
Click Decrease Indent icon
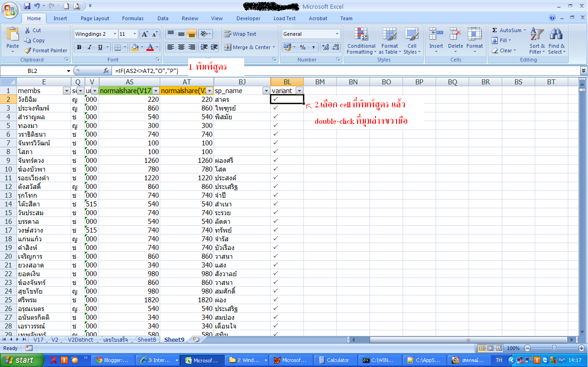(x=204, y=47)
